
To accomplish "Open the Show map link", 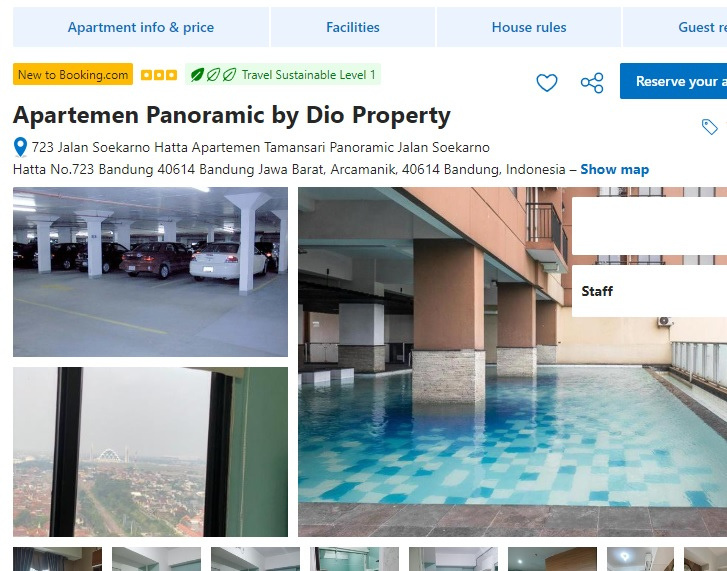I will tap(614, 170).
